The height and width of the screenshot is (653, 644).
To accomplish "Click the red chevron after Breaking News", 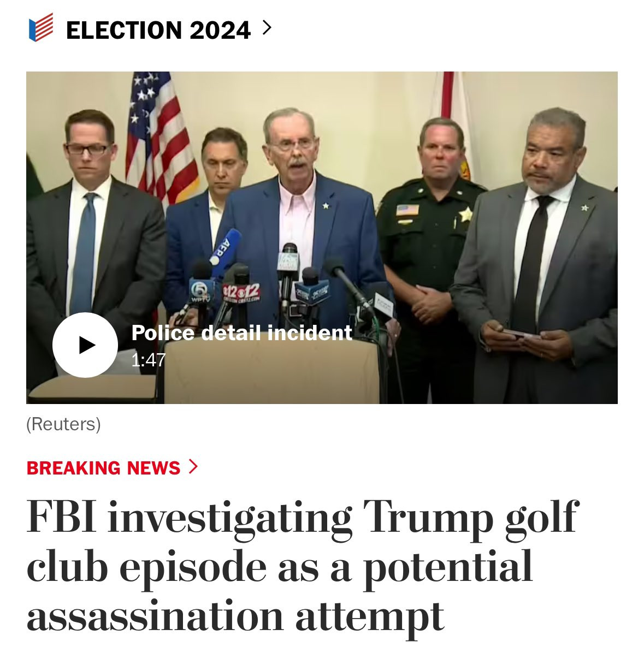I will (x=193, y=467).
